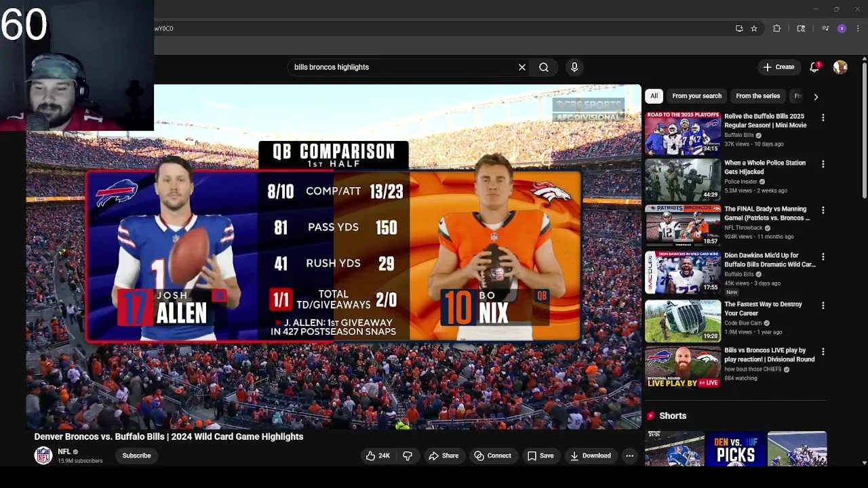Open options for Dion Dawkins Mic'd Up video
Image resolution: width=868 pixels, height=488 pixels.
tap(823, 257)
